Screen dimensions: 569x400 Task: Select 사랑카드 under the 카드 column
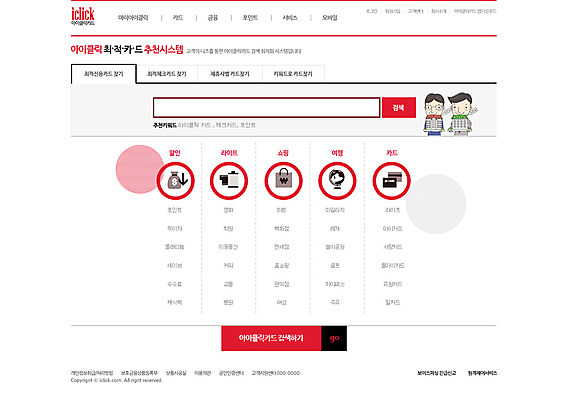[x=392, y=247]
